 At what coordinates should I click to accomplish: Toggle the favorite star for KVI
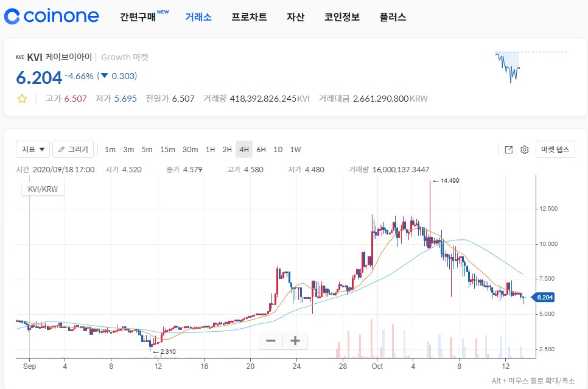(22, 99)
